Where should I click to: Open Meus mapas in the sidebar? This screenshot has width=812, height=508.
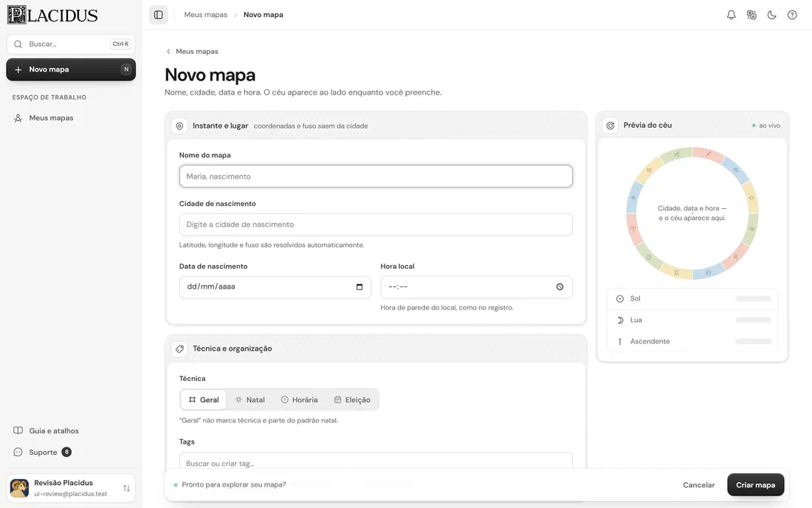pyautogui.click(x=71, y=118)
